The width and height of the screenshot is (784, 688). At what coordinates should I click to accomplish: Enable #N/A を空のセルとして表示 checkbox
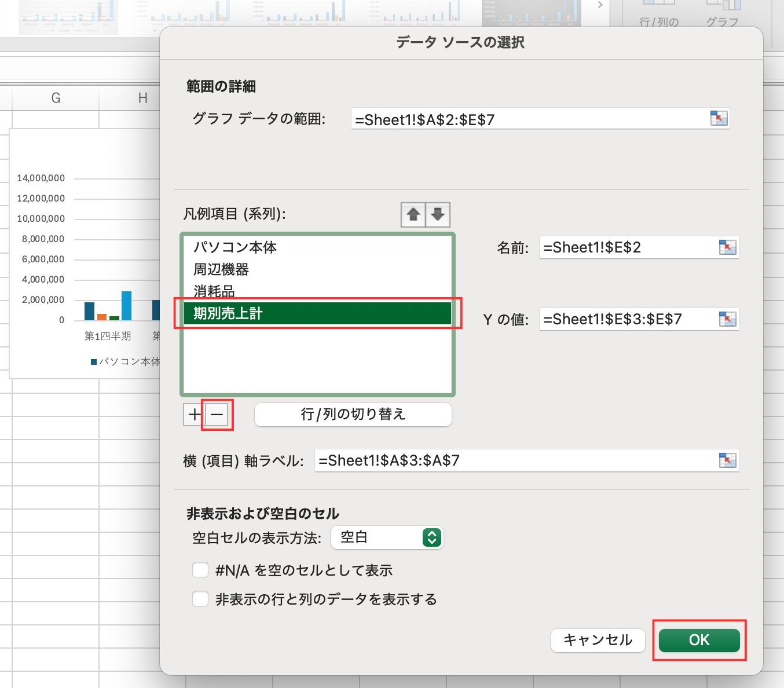(200, 570)
